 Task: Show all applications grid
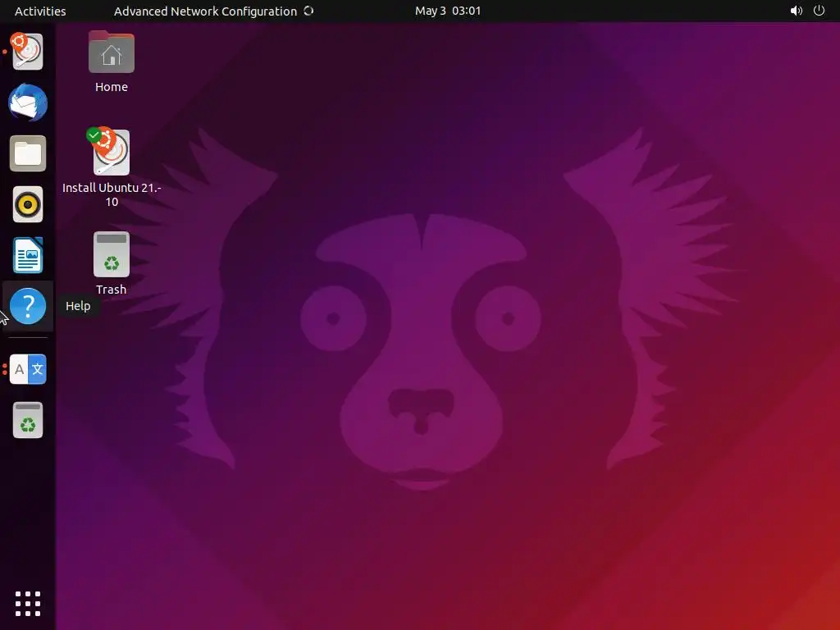tap(27, 604)
